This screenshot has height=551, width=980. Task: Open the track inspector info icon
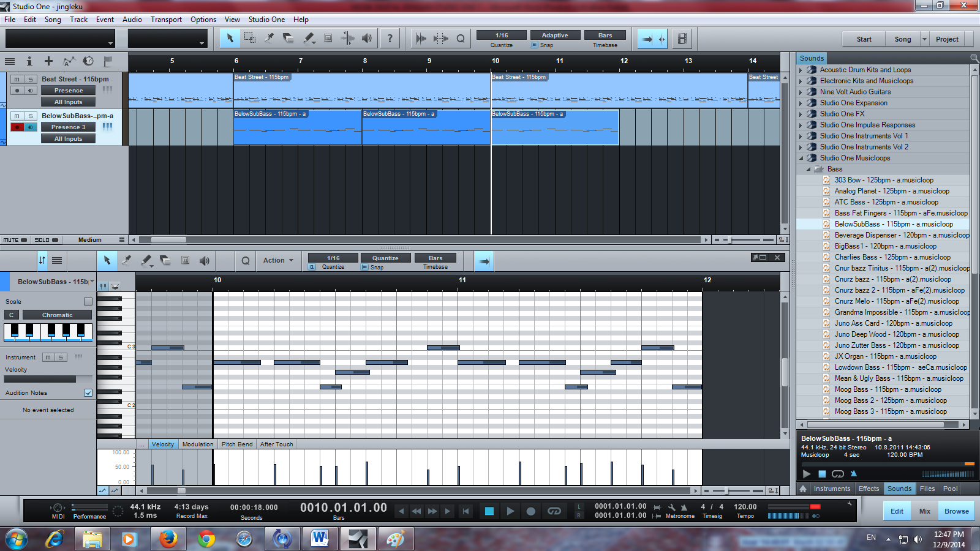[x=29, y=61]
